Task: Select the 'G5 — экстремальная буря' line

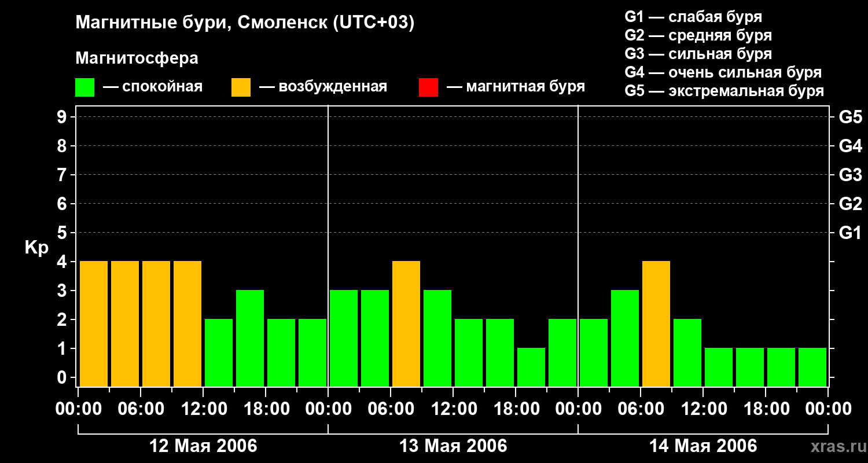Action: tap(724, 91)
